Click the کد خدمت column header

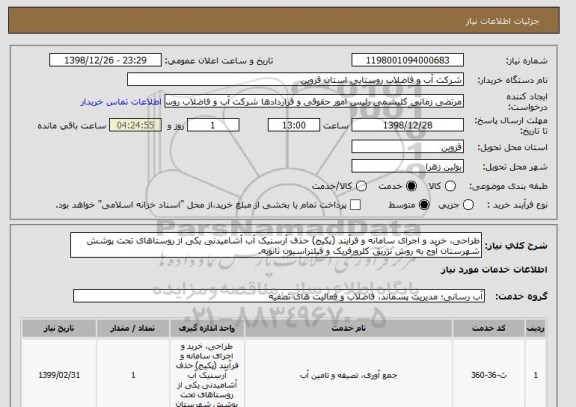pos(489,328)
